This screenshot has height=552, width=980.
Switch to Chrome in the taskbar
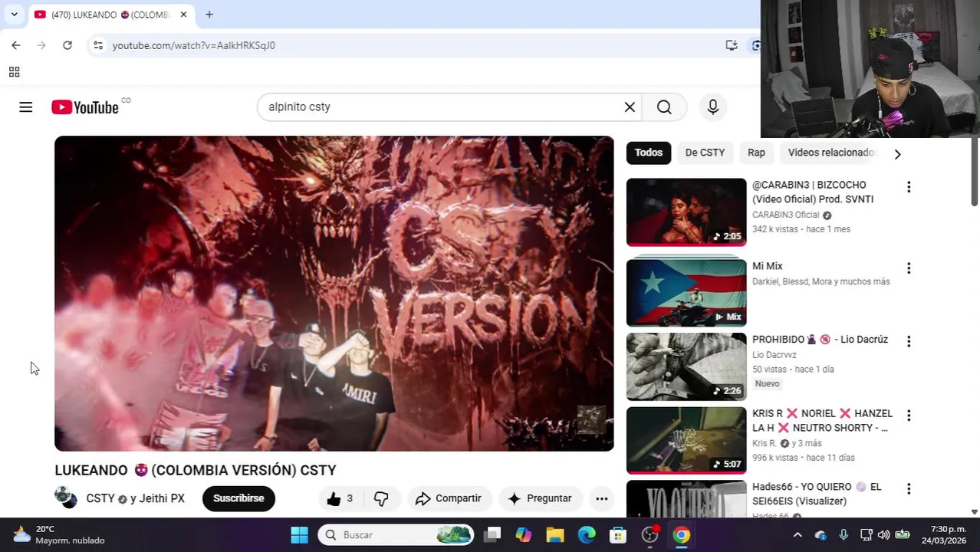682,535
